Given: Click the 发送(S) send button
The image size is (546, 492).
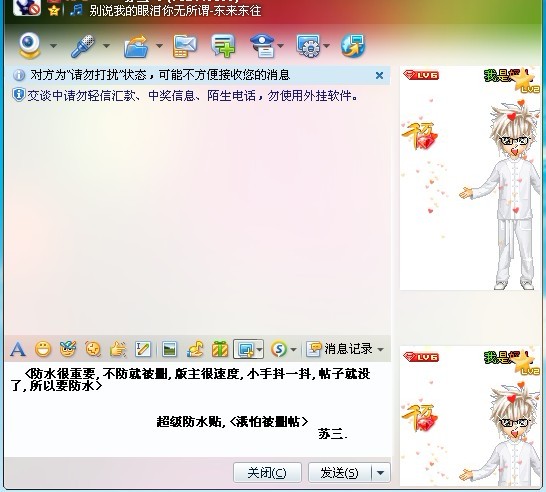Looking at the screenshot, I should point(340,473).
